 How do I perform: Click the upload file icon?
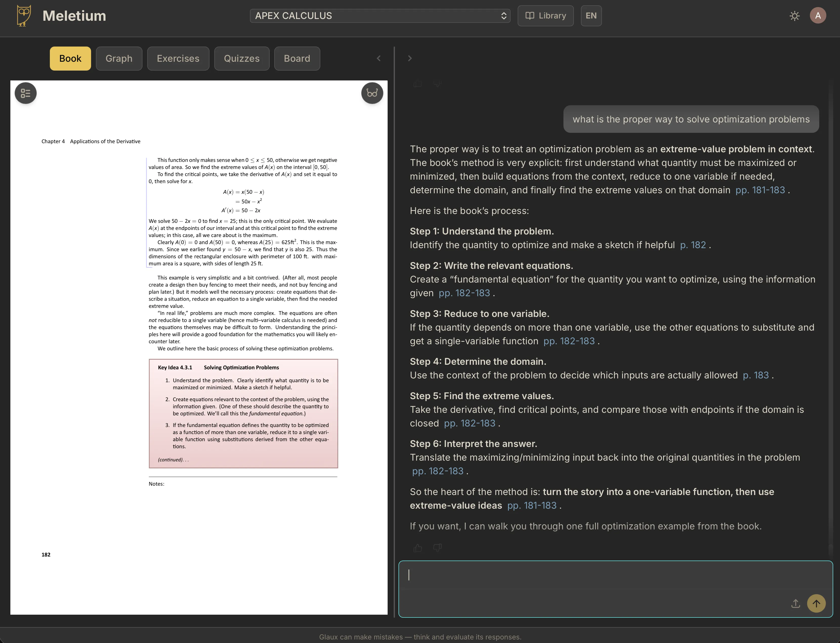pyautogui.click(x=795, y=604)
